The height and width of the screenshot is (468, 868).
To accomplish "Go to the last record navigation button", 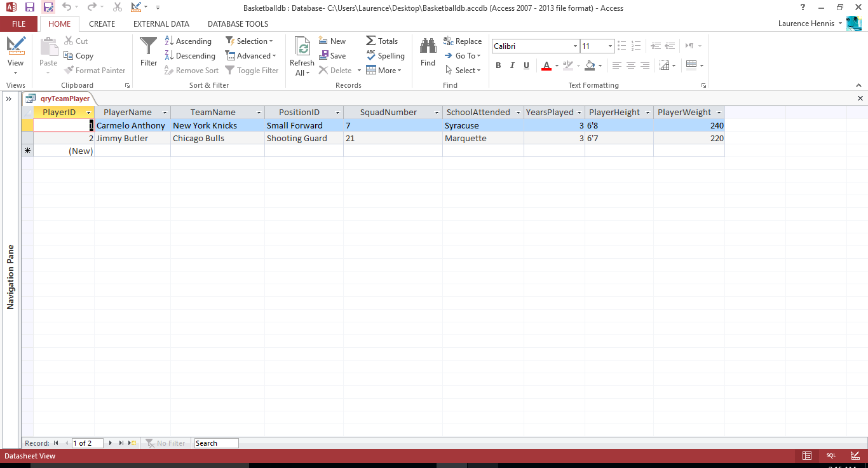I will pos(121,443).
